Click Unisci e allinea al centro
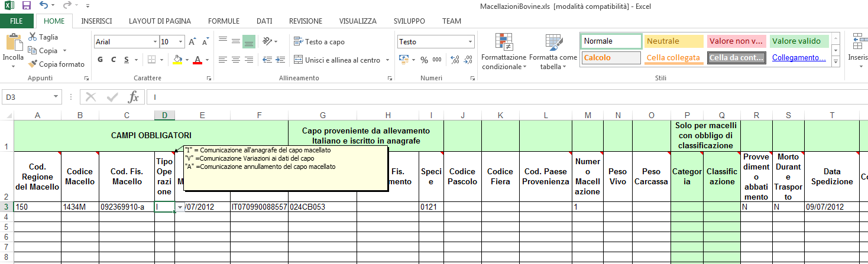Screen dimensions: 868x264 click(x=337, y=60)
